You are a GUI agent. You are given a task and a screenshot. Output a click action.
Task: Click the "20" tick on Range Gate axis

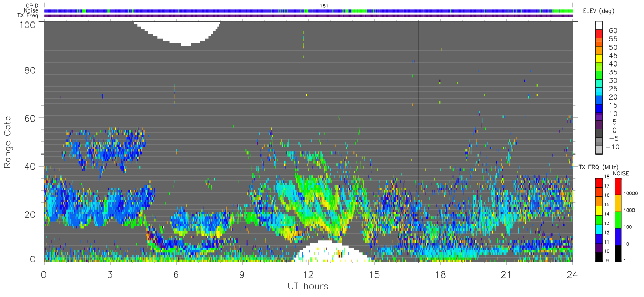(31, 214)
